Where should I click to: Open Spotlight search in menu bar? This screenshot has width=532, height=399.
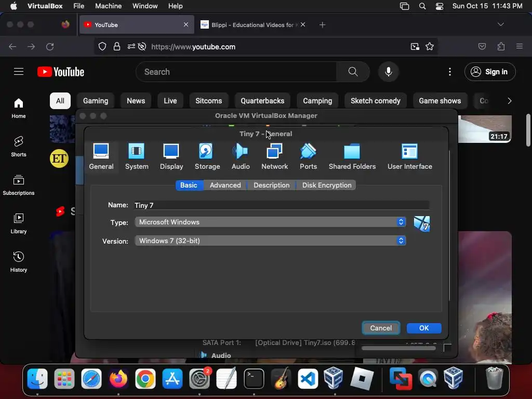(x=422, y=6)
